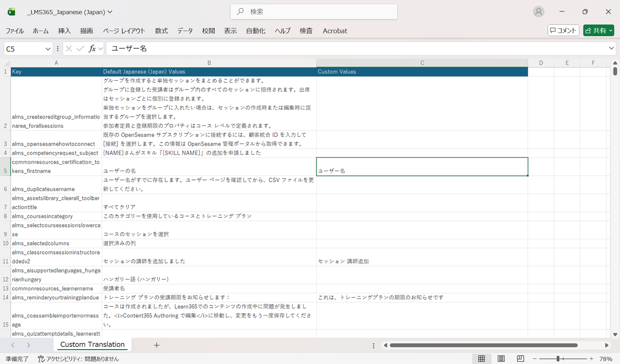620x364 pixels.
Task: Click the formula bar cancel X icon
Action: point(69,48)
